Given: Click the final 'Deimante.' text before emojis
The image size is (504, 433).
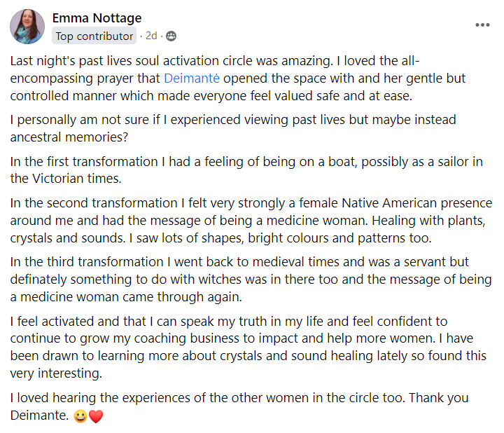Looking at the screenshot, I should 39,415.
